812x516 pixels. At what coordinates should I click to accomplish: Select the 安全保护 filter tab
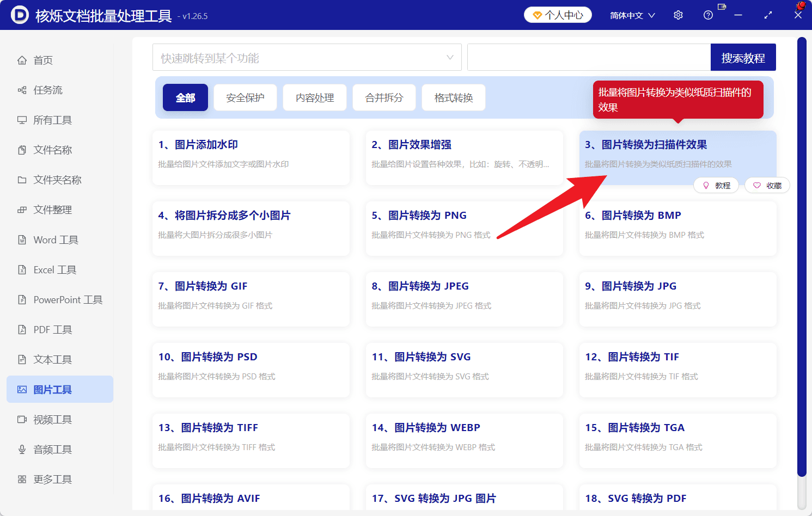pyautogui.click(x=245, y=98)
